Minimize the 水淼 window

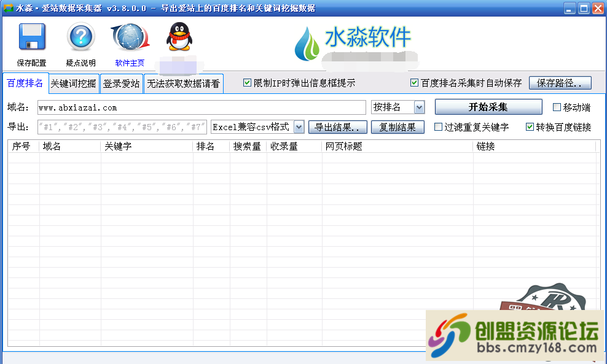click(569, 8)
